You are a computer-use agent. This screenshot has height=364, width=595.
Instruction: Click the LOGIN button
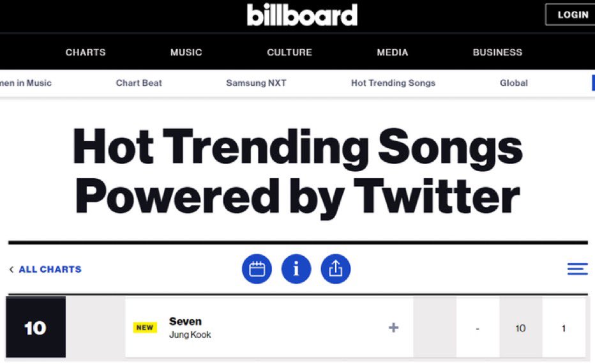573,15
